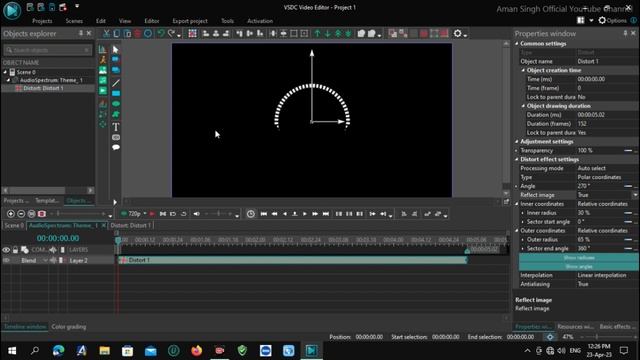Click the red record preview button

152,213
